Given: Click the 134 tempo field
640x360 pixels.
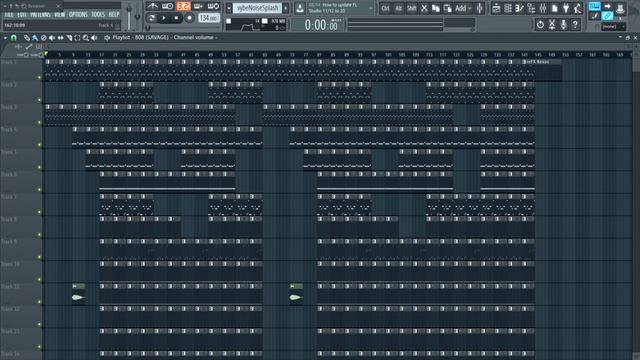Looking at the screenshot, I should pos(209,18).
